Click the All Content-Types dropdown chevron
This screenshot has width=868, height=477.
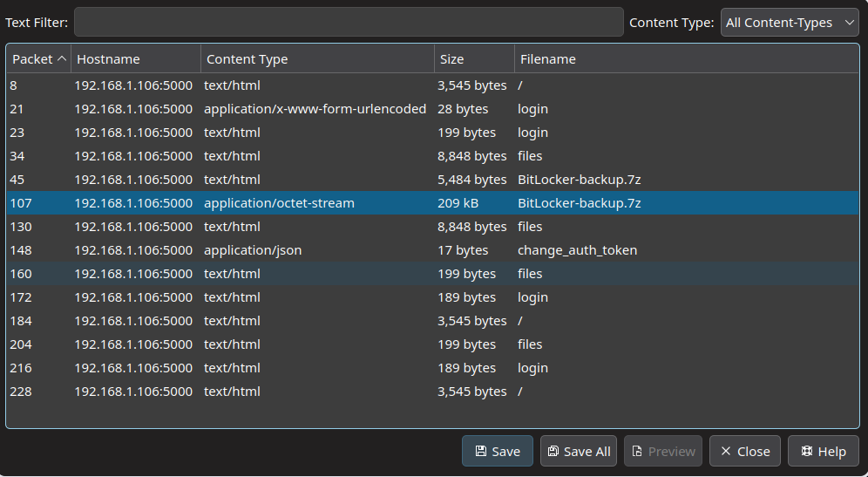click(851, 23)
